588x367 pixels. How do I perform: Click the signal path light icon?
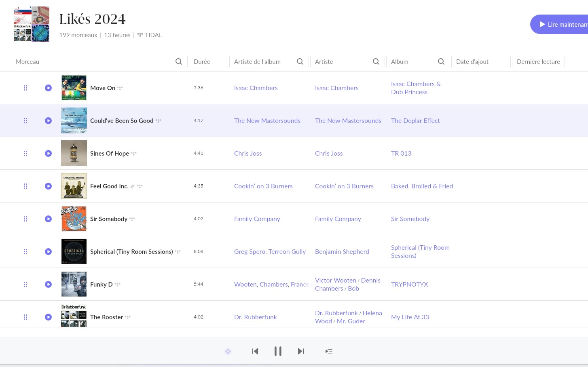[x=228, y=351]
